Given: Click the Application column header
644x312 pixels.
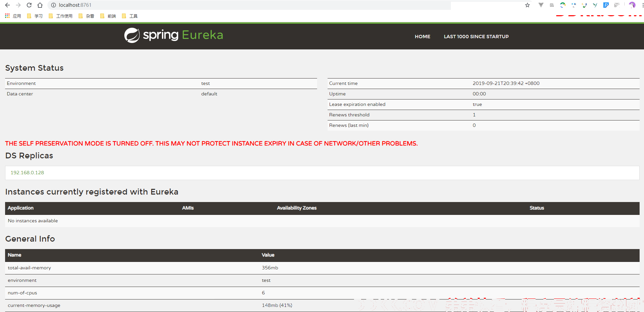Looking at the screenshot, I should (x=21, y=208).
